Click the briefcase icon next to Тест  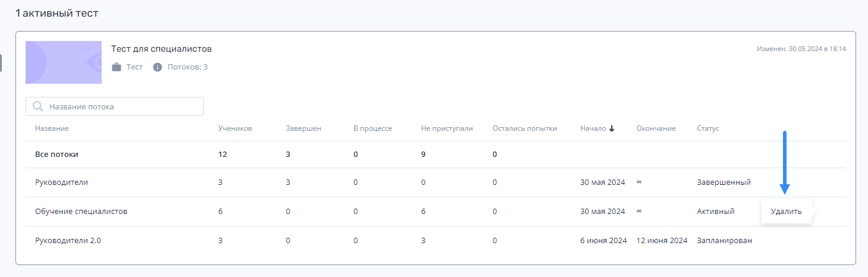point(117,67)
